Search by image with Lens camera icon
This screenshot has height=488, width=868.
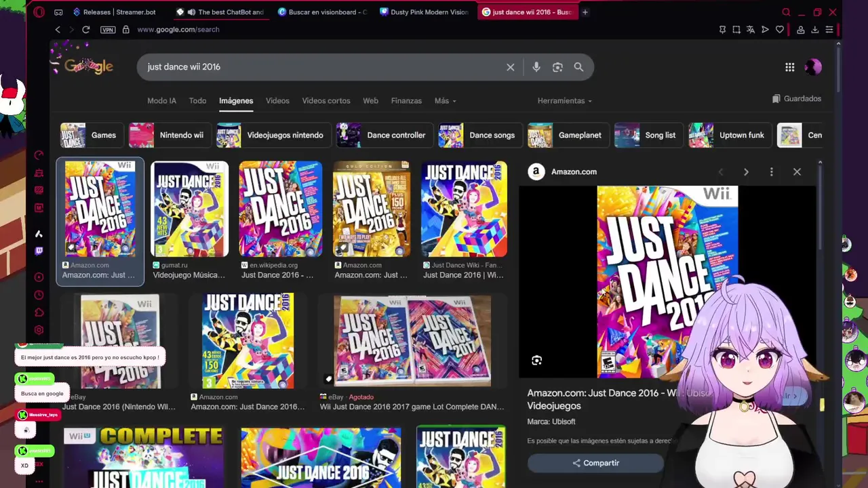[x=557, y=67]
